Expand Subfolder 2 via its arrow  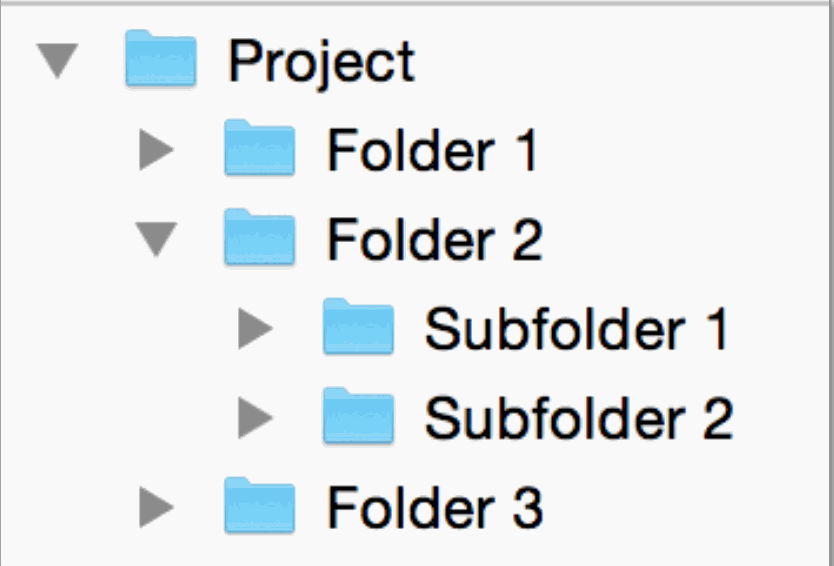pos(255,418)
